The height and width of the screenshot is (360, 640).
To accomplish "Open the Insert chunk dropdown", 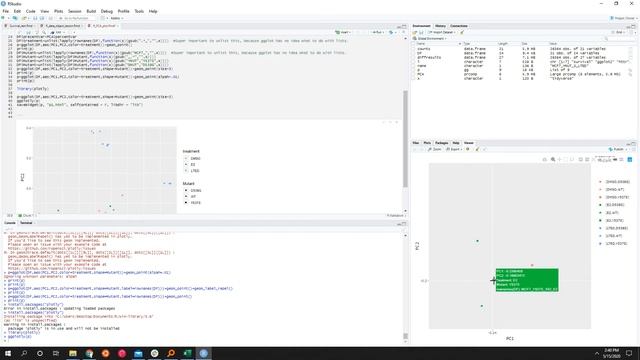I will click(x=343, y=32).
